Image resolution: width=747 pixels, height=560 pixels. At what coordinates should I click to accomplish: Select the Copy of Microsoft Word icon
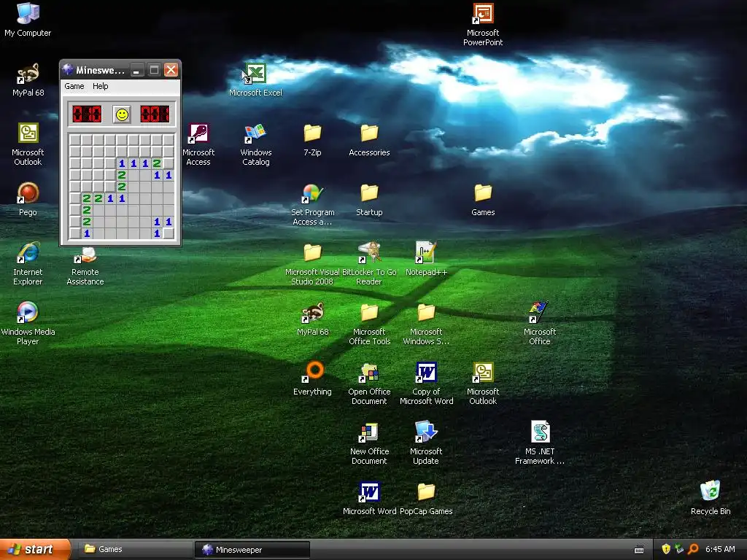coord(426,384)
